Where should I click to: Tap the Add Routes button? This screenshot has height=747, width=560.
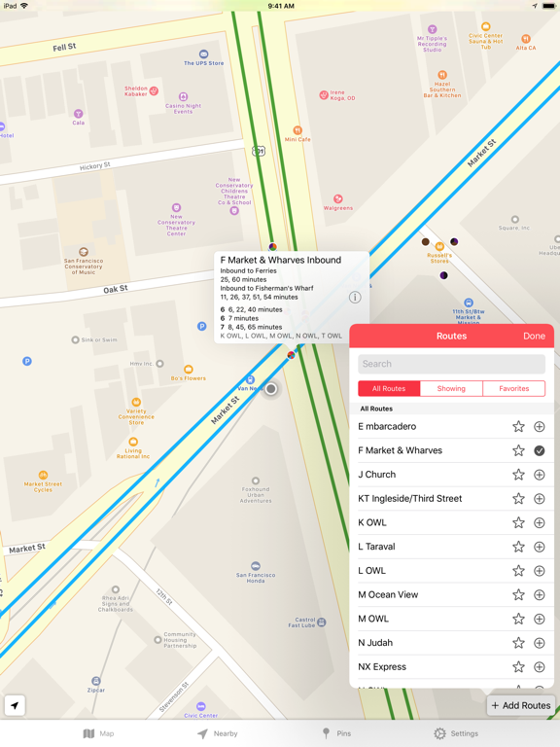521,705
